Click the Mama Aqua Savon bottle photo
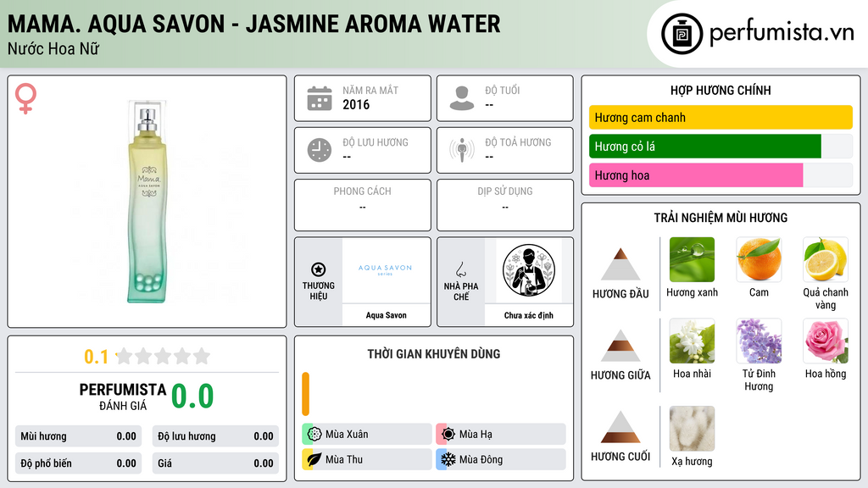Image resolution: width=868 pixels, height=488 pixels. (x=147, y=202)
